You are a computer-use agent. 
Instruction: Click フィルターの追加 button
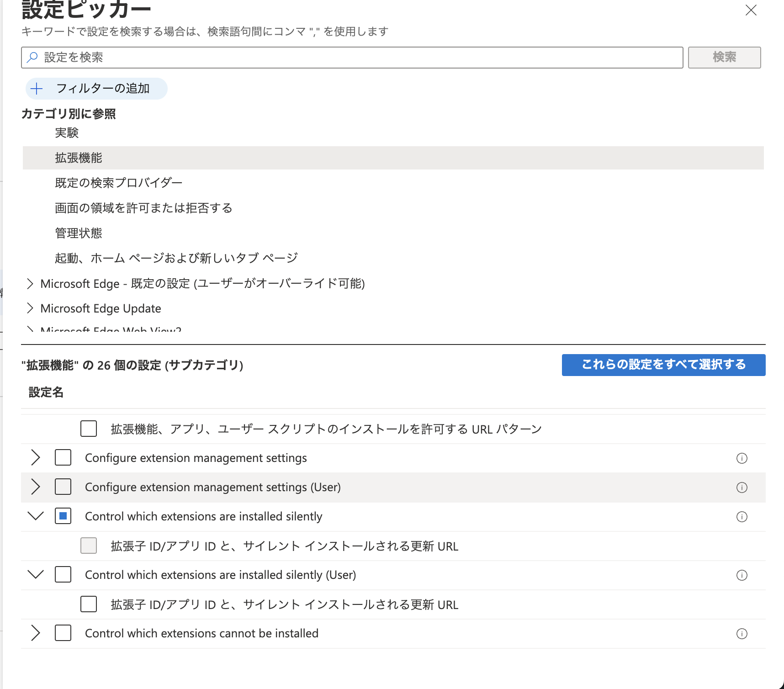pyautogui.click(x=96, y=89)
